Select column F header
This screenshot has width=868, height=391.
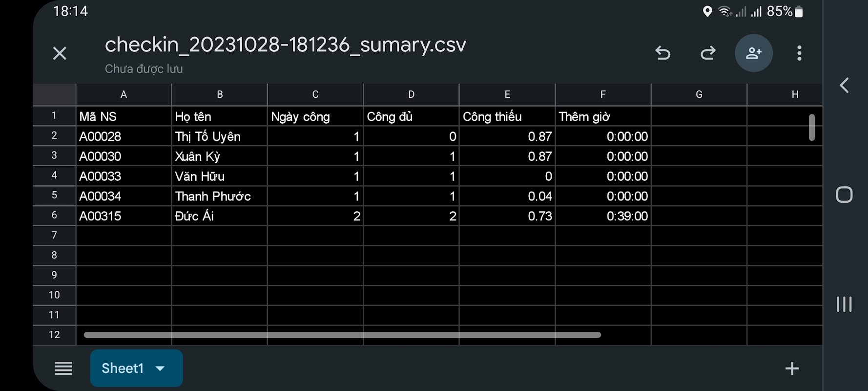603,94
